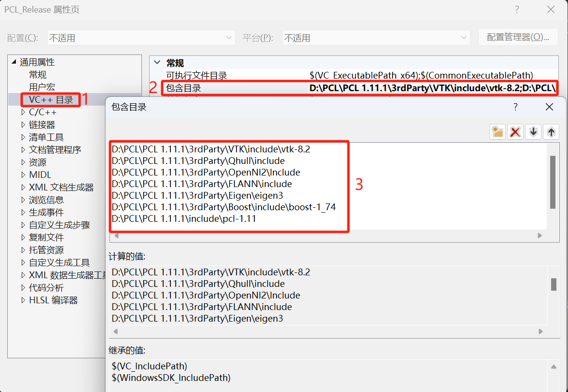Click the 配置管理器(O) button

518,37
